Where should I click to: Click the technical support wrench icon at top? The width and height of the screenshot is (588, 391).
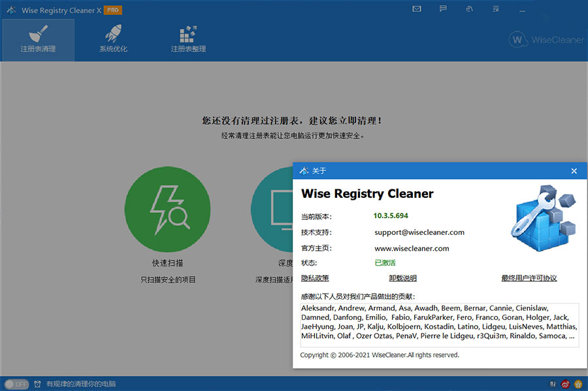469,8
